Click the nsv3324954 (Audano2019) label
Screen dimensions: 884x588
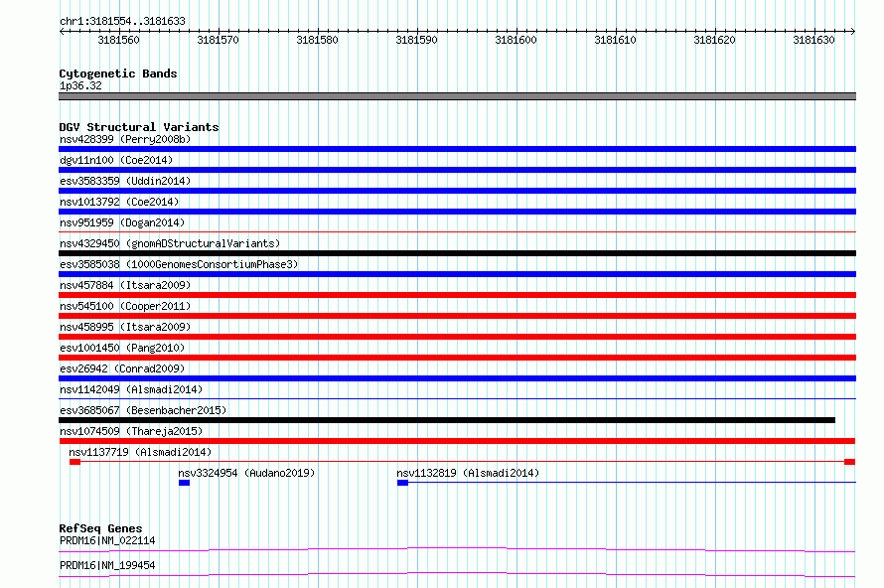click(x=246, y=473)
